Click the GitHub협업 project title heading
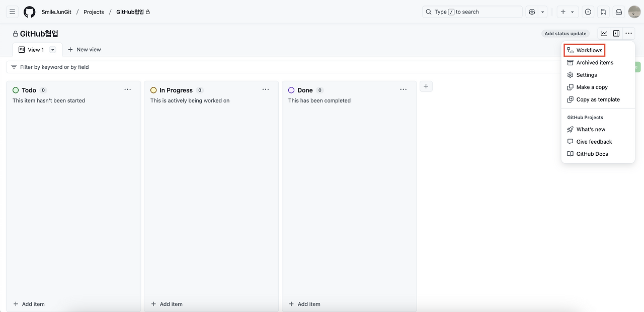644x312 pixels. tap(39, 34)
